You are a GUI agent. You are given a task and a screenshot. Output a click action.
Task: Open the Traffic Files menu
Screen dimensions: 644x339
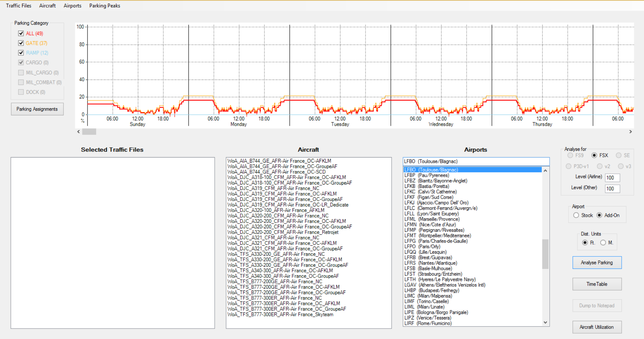click(19, 6)
